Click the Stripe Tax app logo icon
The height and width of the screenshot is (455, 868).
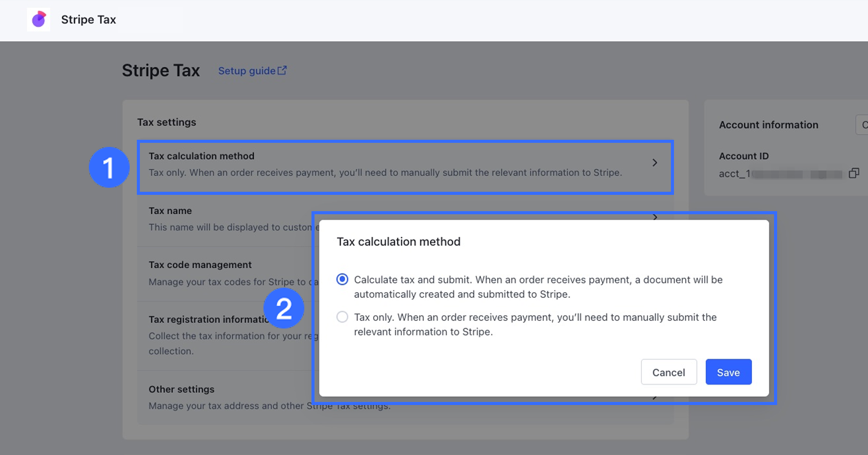39,20
